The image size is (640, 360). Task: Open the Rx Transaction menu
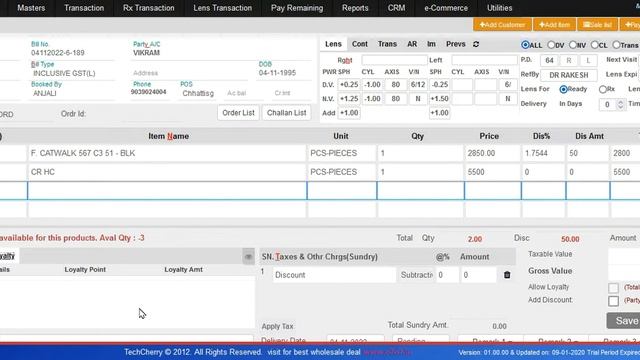coord(149,8)
